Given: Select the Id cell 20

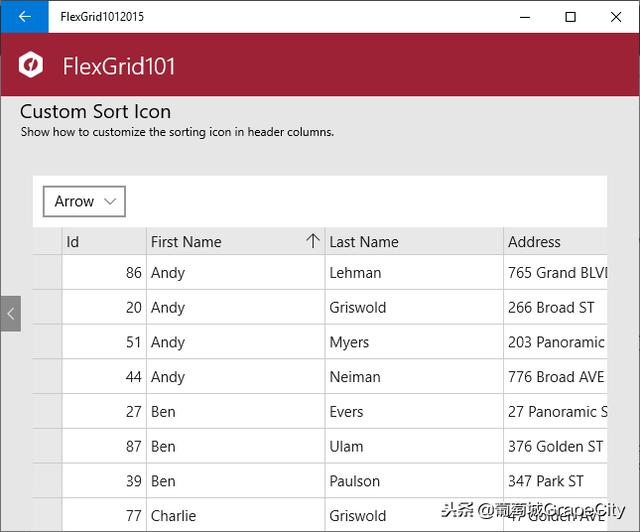Looking at the screenshot, I should [x=104, y=307].
